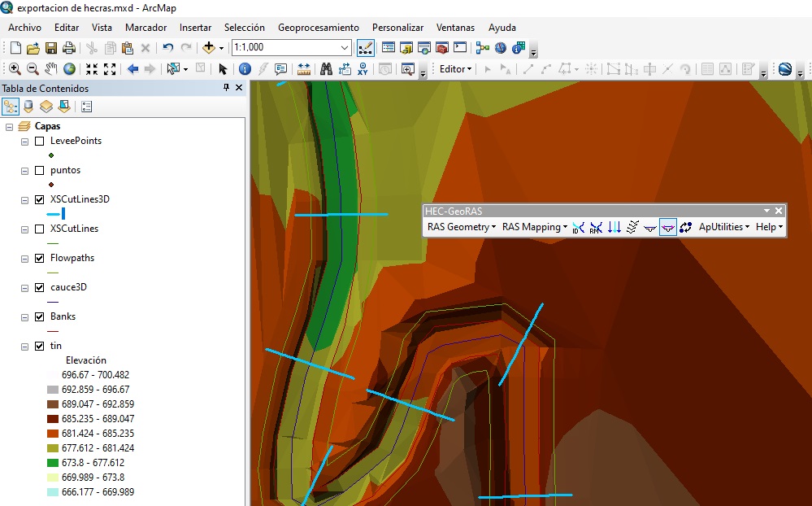Open the RAS Geometry dropdown
The height and width of the screenshot is (506, 812).
click(462, 227)
